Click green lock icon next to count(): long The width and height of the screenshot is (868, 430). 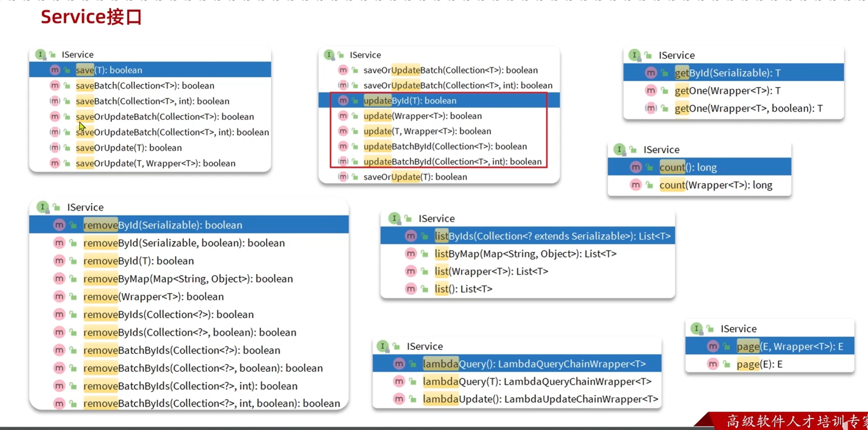pos(650,167)
